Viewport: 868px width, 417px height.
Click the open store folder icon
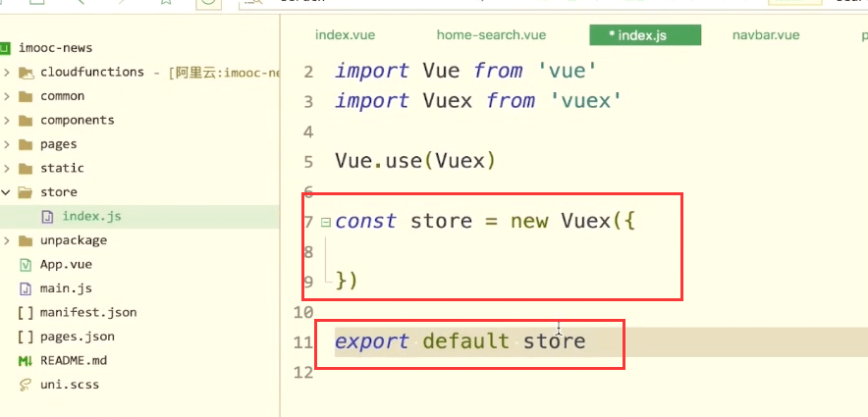pos(25,192)
